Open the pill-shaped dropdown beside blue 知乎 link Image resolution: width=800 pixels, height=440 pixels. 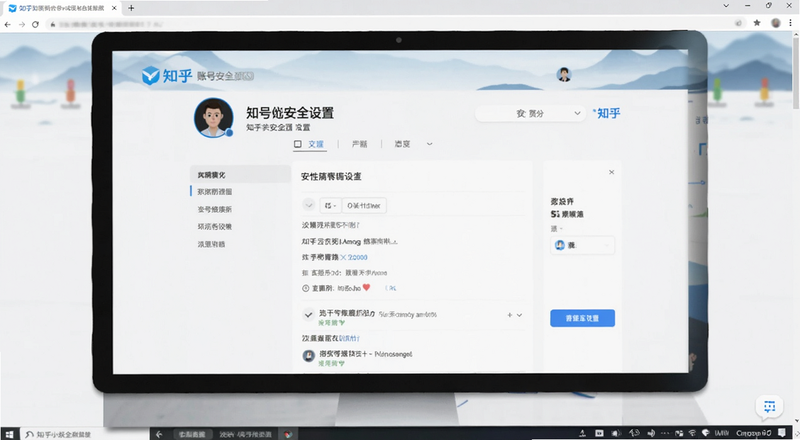pyautogui.click(x=531, y=113)
